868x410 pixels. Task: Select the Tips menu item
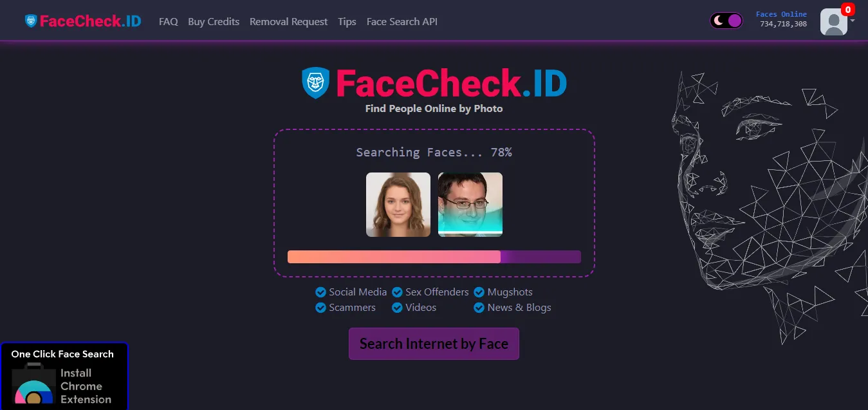coord(347,21)
